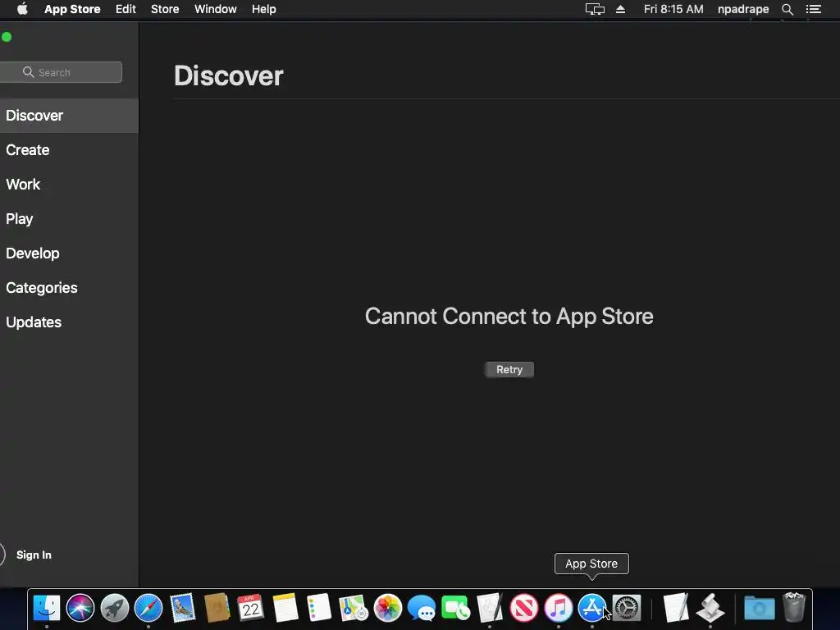The width and height of the screenshot is (840, 630).
Task: Click the clock showing Fri 8:15 AM
Action: point(673,9)
